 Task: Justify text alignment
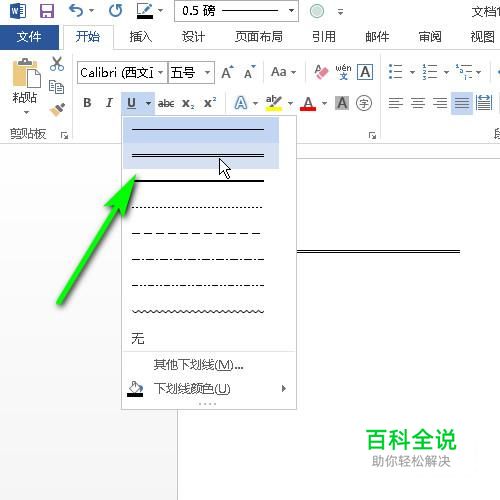tap(462, 103)
